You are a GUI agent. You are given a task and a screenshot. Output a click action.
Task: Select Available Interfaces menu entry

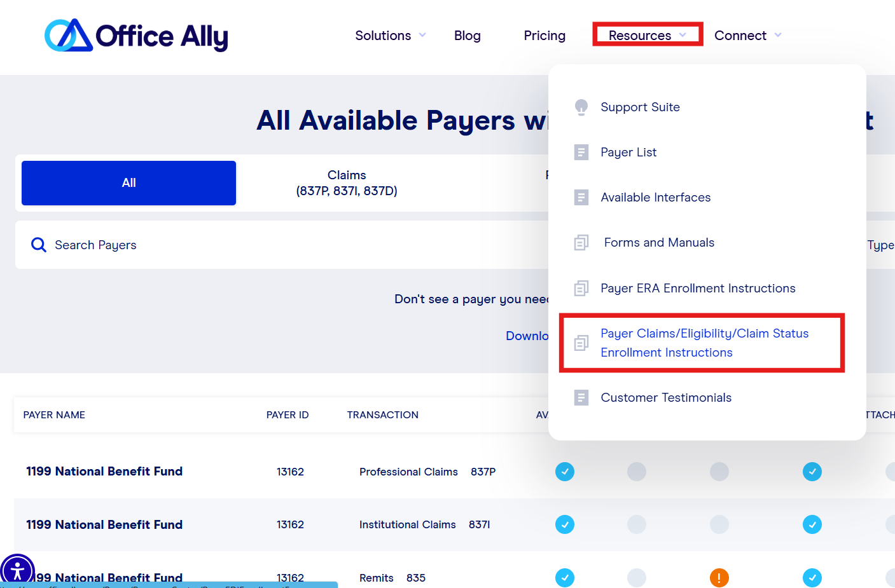tap(656, 197)
